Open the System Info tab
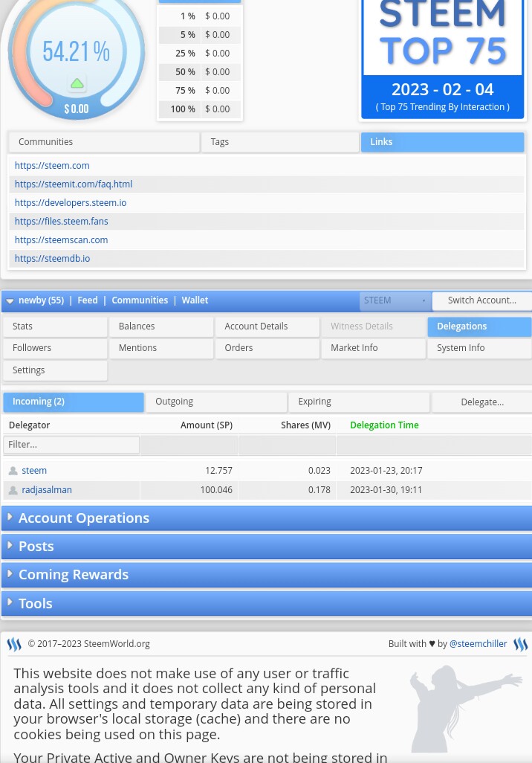 coord(479,348)
